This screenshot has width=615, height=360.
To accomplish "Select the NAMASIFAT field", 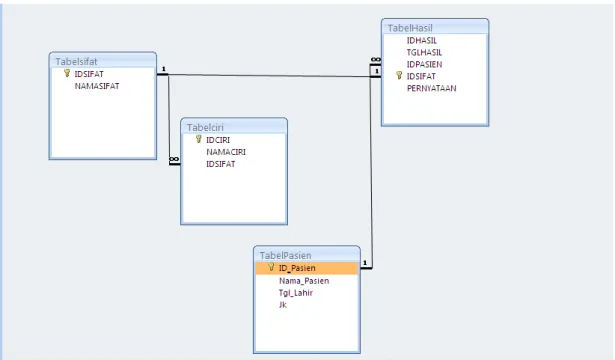I will click(97, 86).
